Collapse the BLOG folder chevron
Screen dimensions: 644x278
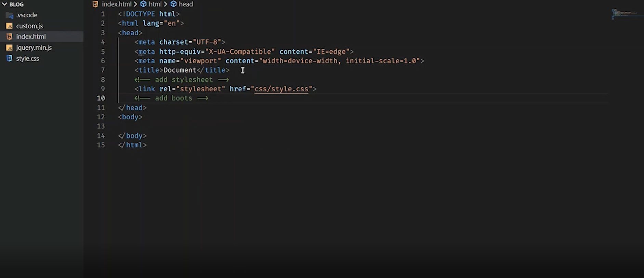point(4,4)
